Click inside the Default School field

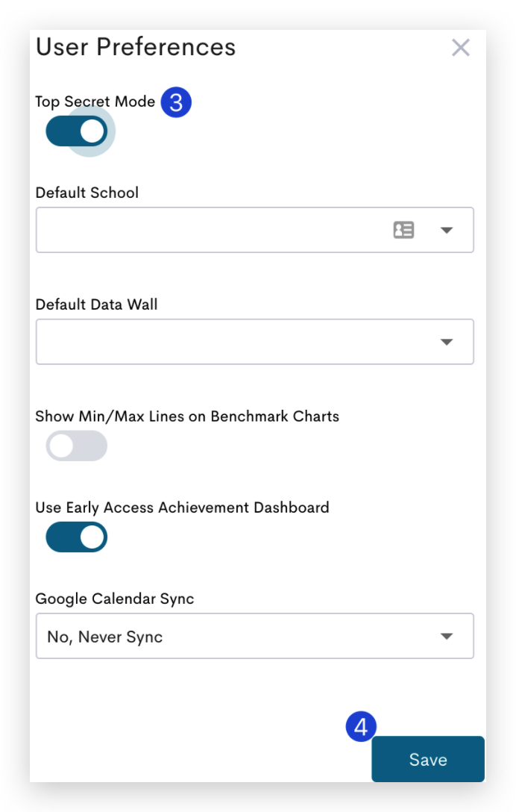(254, 230)
